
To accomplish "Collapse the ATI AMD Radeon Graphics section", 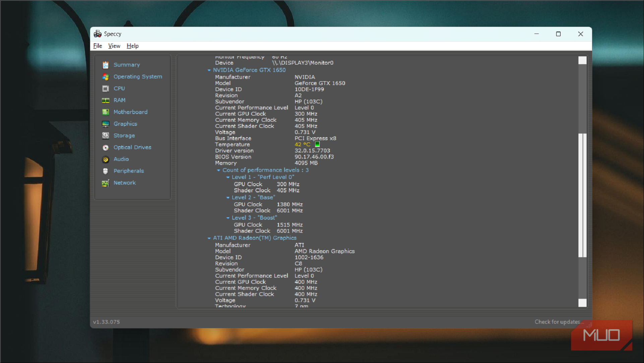I will 209,238.
